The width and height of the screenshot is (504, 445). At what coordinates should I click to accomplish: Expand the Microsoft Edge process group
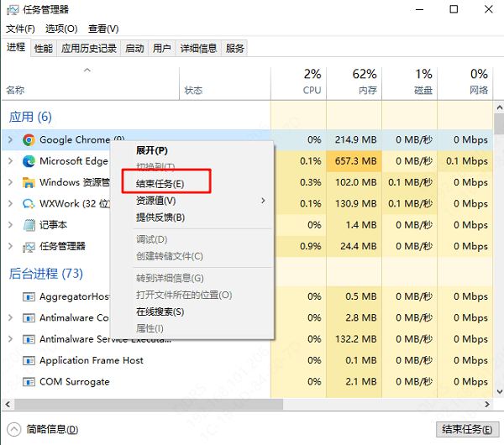[10, 161]
